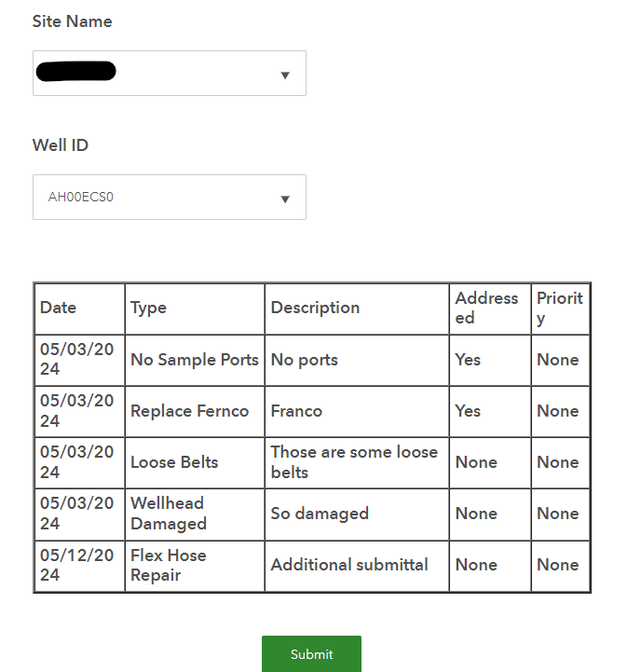Expand the Well ID dropdown arrow

(285, 199)
